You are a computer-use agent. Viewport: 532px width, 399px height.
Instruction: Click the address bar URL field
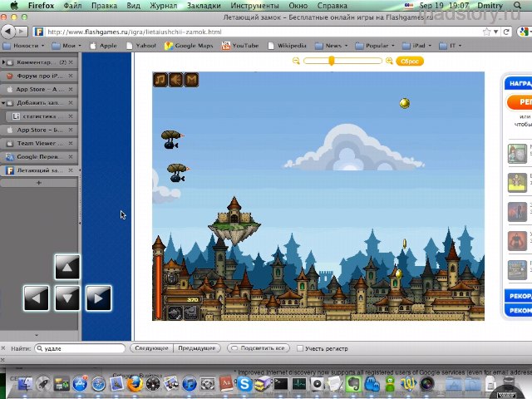[261, 32]
